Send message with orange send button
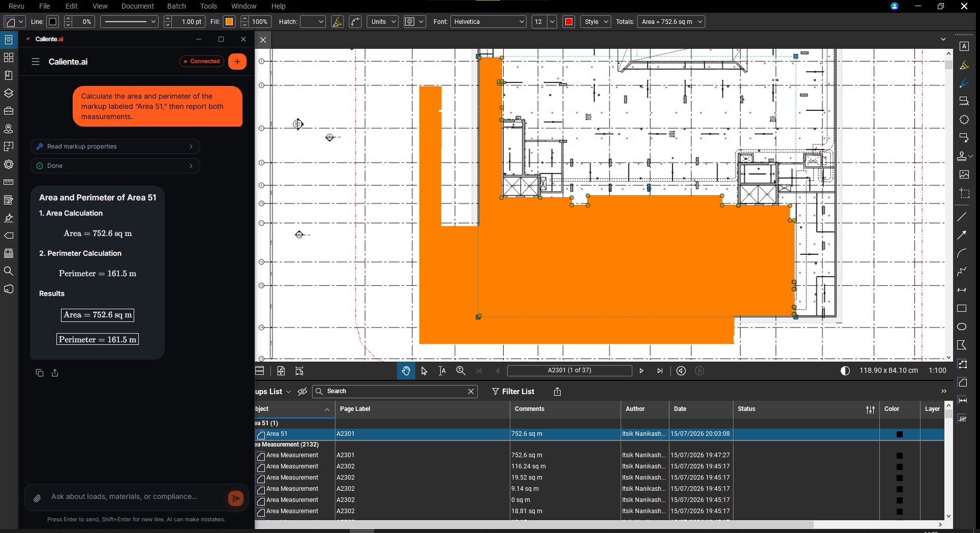The height and width of the screenshot is (533, 980). (236, 498)
